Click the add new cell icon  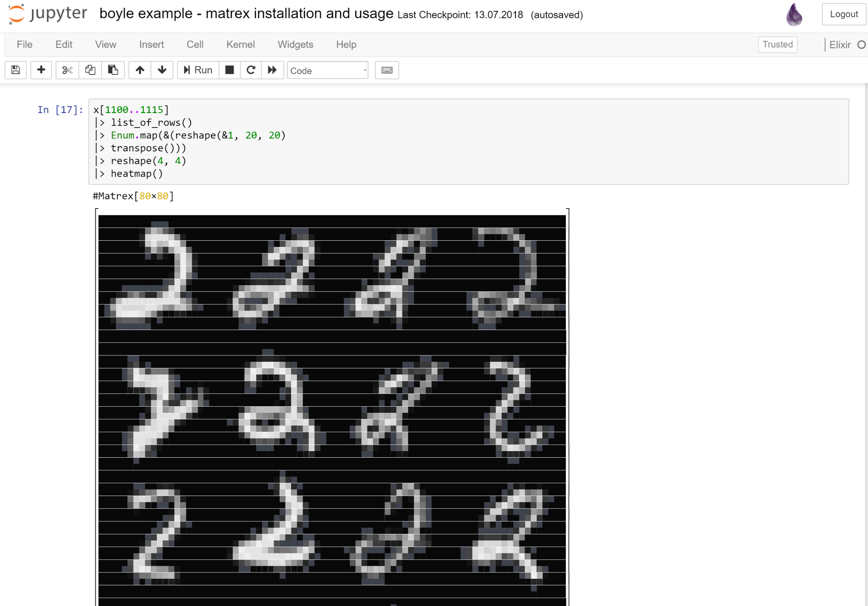click(x=40, y=70)
